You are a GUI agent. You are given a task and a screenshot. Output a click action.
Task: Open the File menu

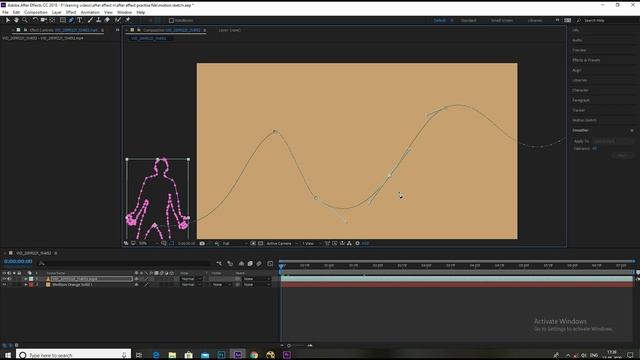point(5,12)
